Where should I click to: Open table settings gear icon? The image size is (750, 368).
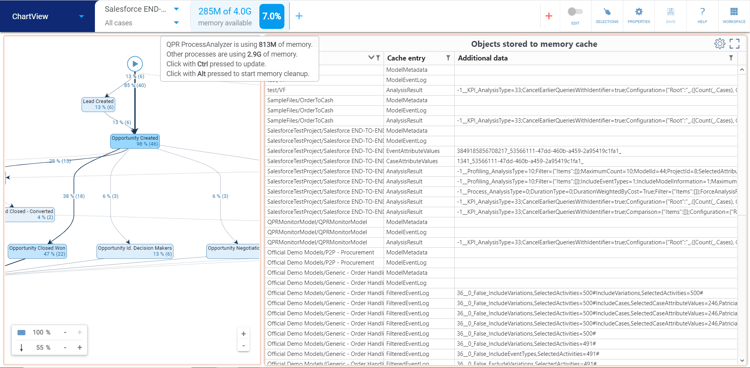click(719, 44)
